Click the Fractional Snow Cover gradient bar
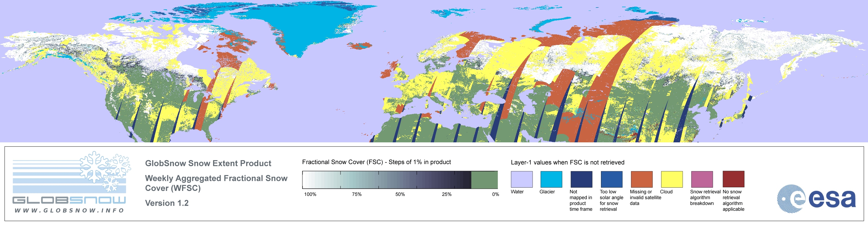This screenshot has height=225, width=868. point(400,180)
